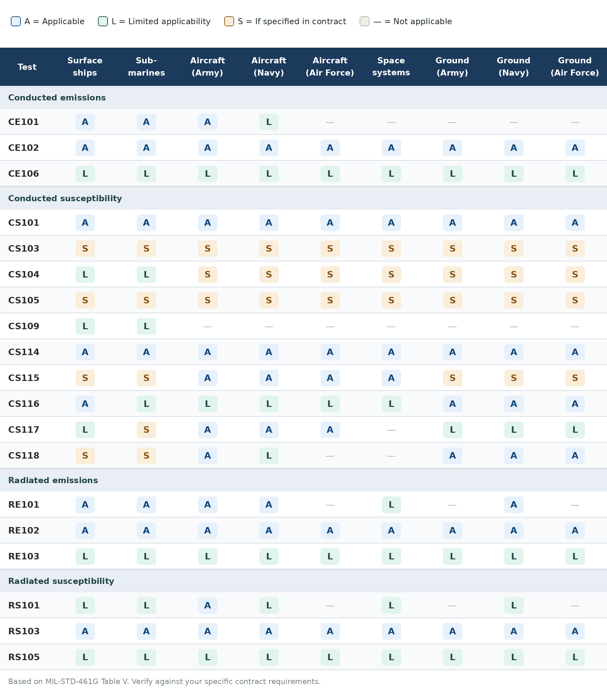
Task: Select the CS114 row label
Action: tap(24, 352)
